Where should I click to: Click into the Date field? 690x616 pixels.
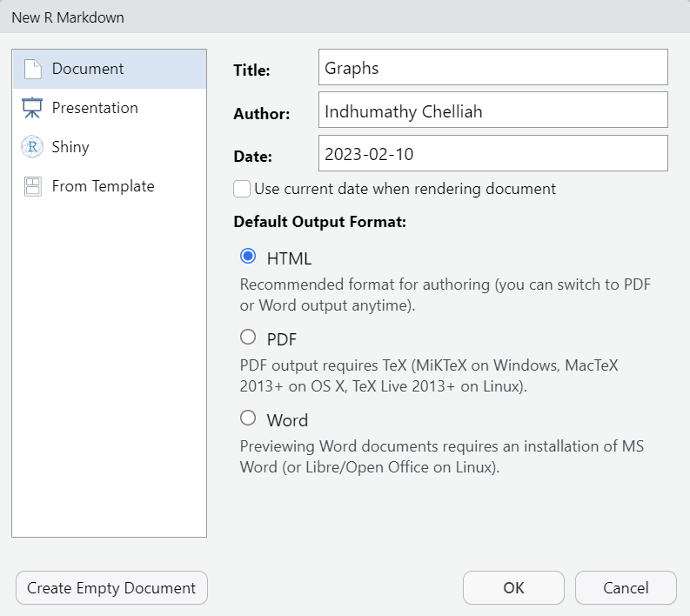tap(492, 153)
